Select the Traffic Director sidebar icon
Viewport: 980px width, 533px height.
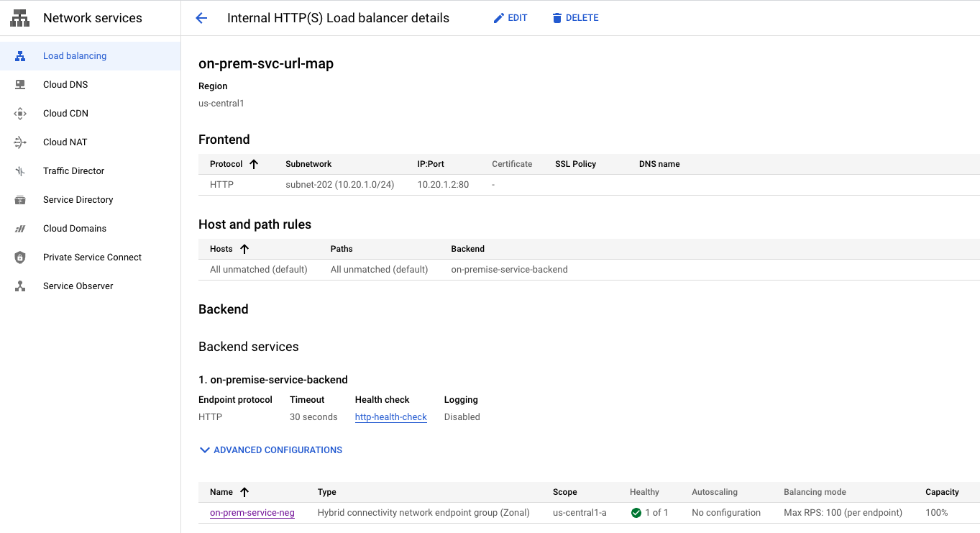19,170
